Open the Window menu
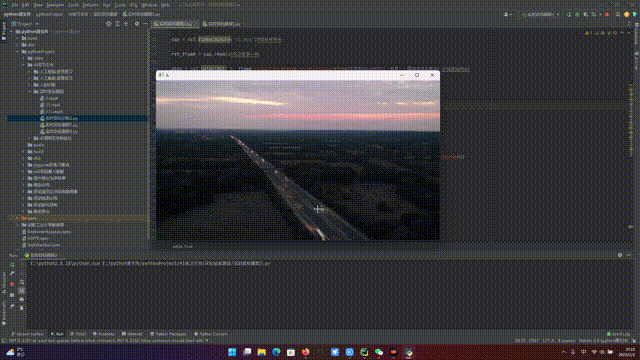The image size is (640, 360). click(149, 5)
